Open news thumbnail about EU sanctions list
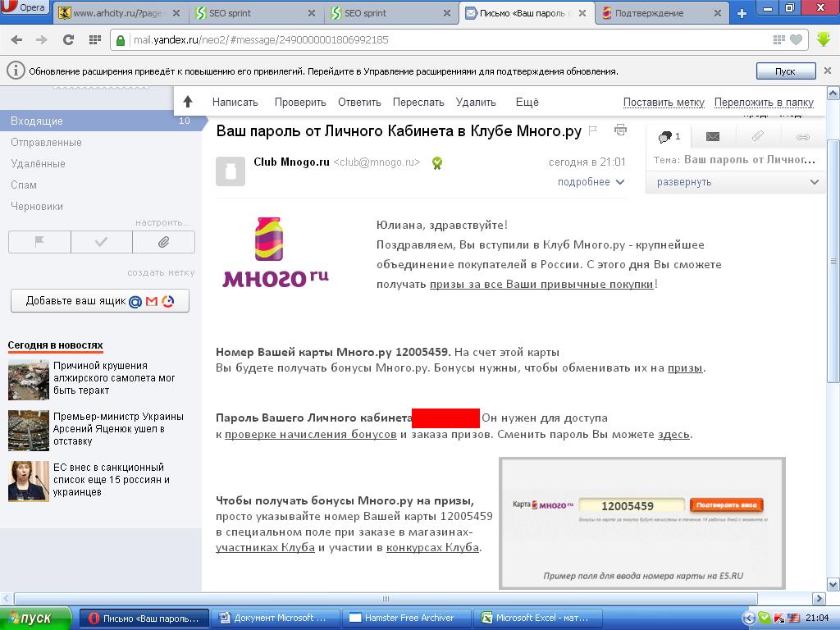The height and width of the screenshot is (630, 840). (29, 481)
